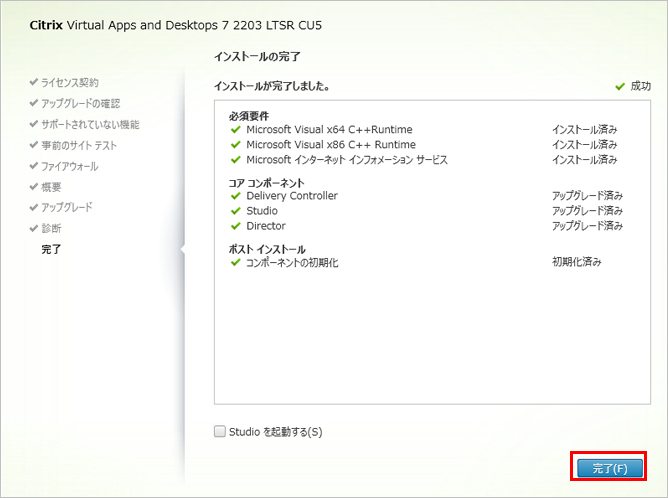Click the checkmark next to ライセンス契約 step
The width and height of the screenshot is (668, 498).
tap(34, 82)
